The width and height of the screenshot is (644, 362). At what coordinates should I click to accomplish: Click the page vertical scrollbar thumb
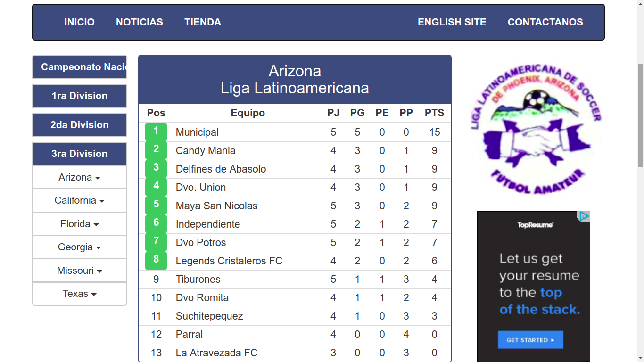[640, 115]
